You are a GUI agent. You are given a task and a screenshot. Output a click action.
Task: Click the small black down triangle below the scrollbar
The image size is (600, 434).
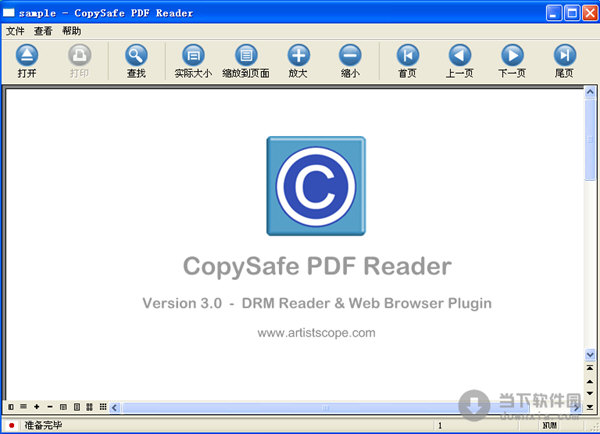590,393
